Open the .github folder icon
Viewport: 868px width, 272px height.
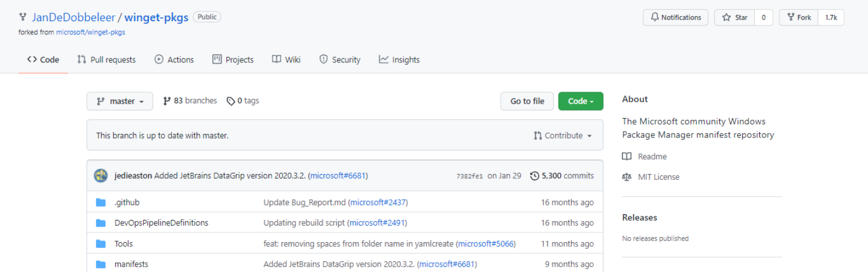pos(101,203)
